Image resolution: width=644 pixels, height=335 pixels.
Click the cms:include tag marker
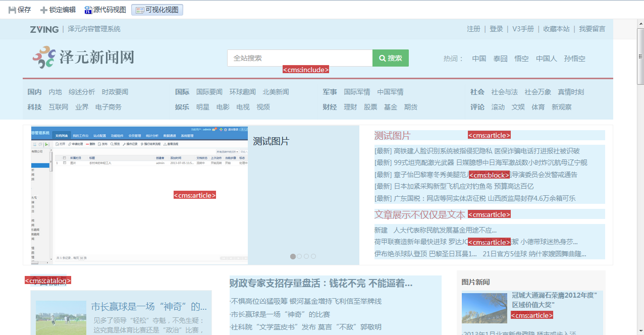pyautogui.click(x=306, y=70)
